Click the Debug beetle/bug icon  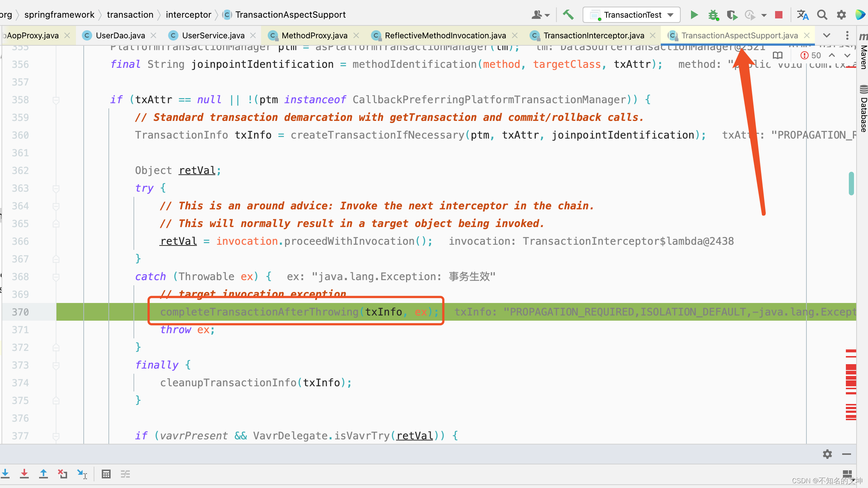714,14
